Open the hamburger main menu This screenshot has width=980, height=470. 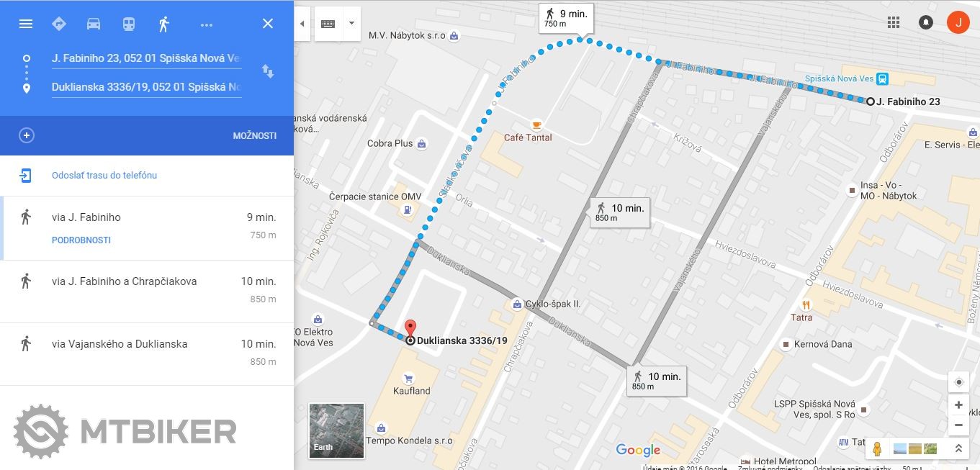tap(26, 24)
